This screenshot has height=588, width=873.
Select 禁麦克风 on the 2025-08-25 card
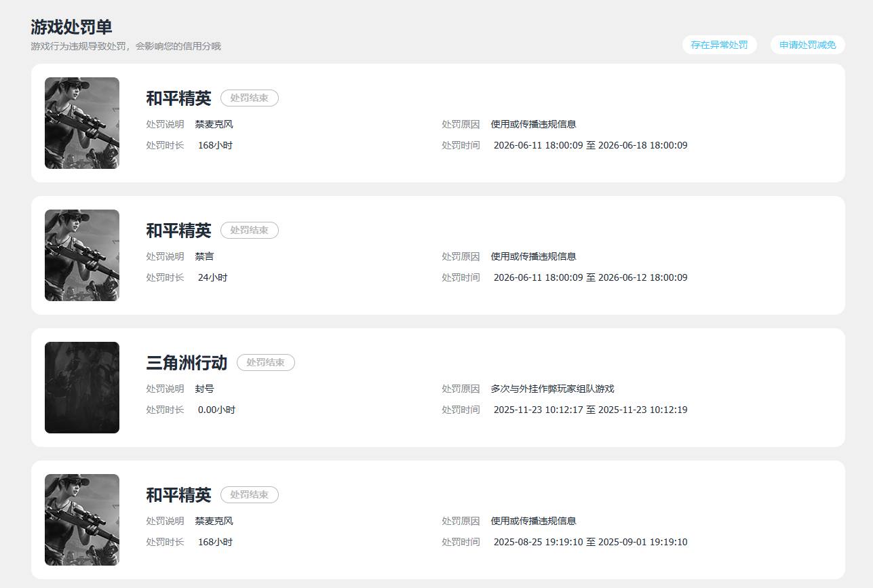pyautogui.click(x=214, y=521)
